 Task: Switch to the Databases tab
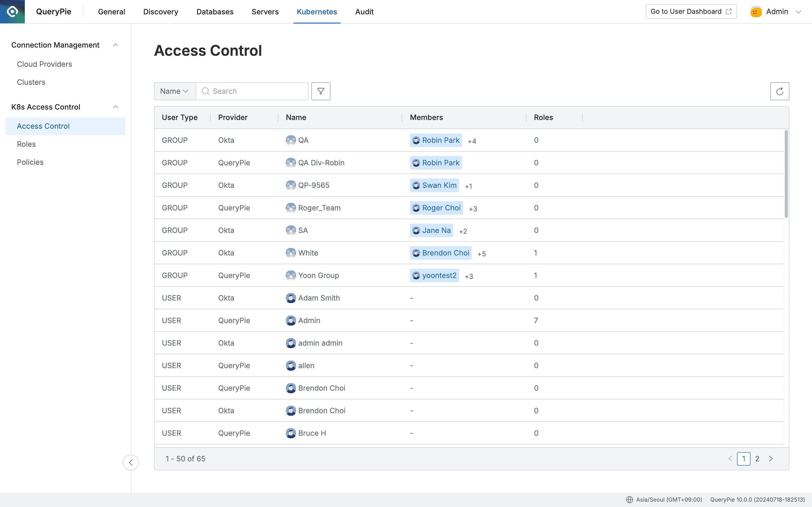tap(215, 11)
